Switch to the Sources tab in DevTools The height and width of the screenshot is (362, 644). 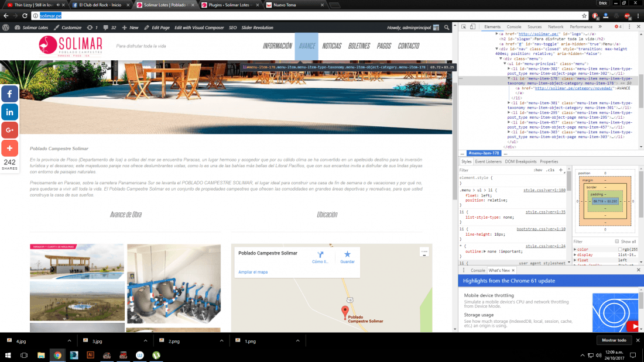(x=535, y=27)
